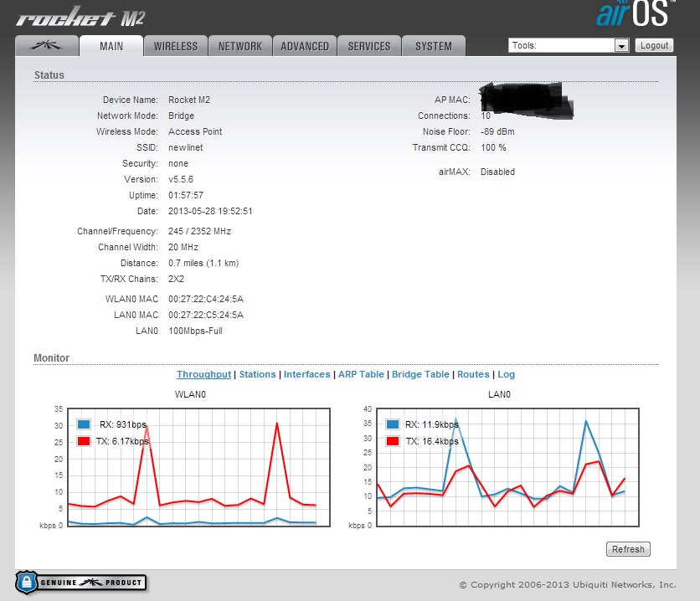
Task: Open the Ubiquiti logo tab
Action: coord(47,46)
